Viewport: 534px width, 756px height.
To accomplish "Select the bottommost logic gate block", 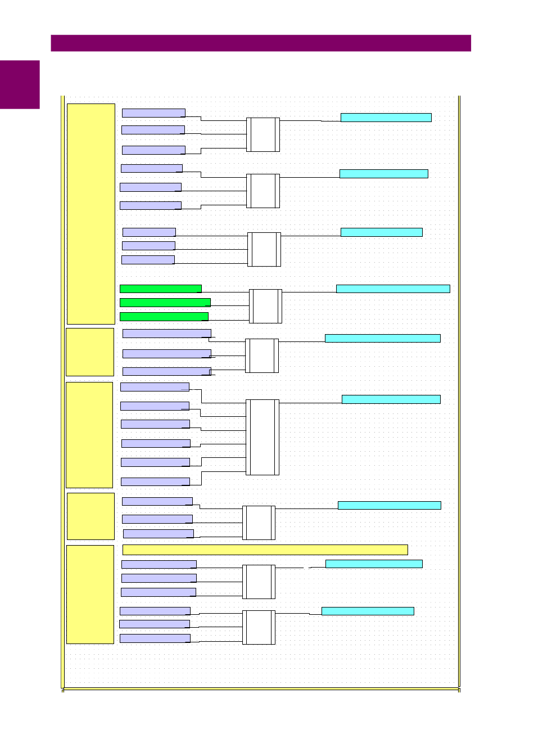I will [259, 627].
